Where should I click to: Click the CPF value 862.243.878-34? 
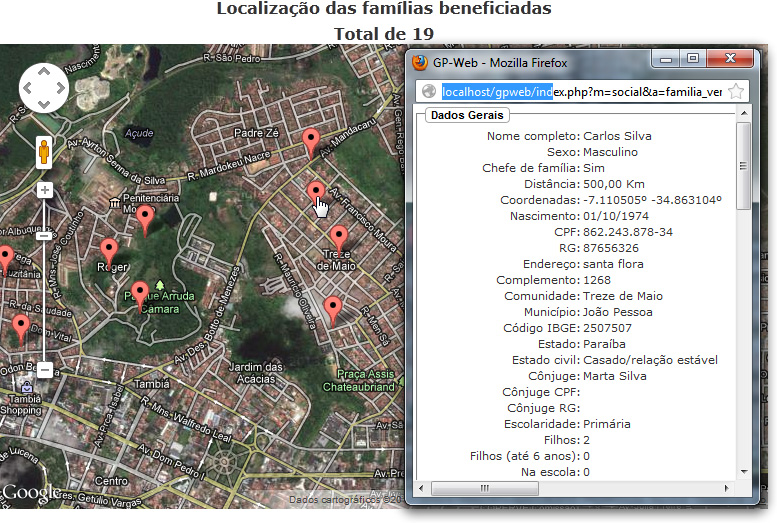tap(627, 232)
